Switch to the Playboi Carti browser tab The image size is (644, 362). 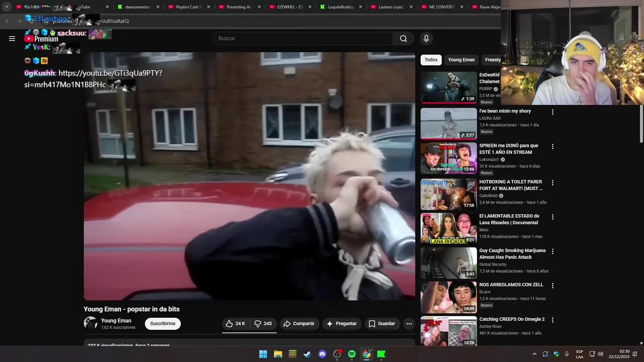pyautogui.click(x=188, y=7)
